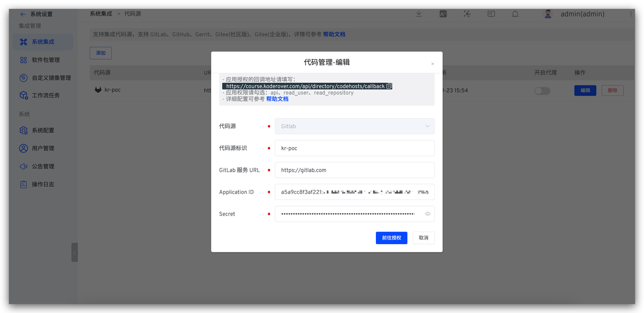Screen dimensions: 644x313
Task: Select 自定义镜像管理 from the sidebar
Action: [x=51, y=77]
